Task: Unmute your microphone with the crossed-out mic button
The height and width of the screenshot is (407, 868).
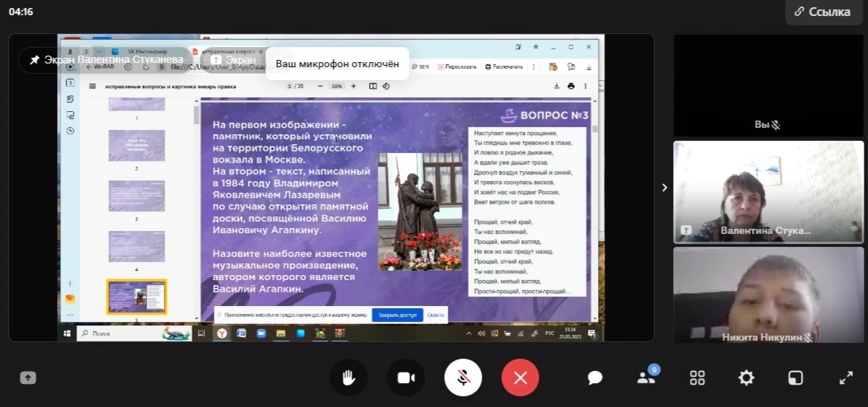Action: (x=463, y=377)
